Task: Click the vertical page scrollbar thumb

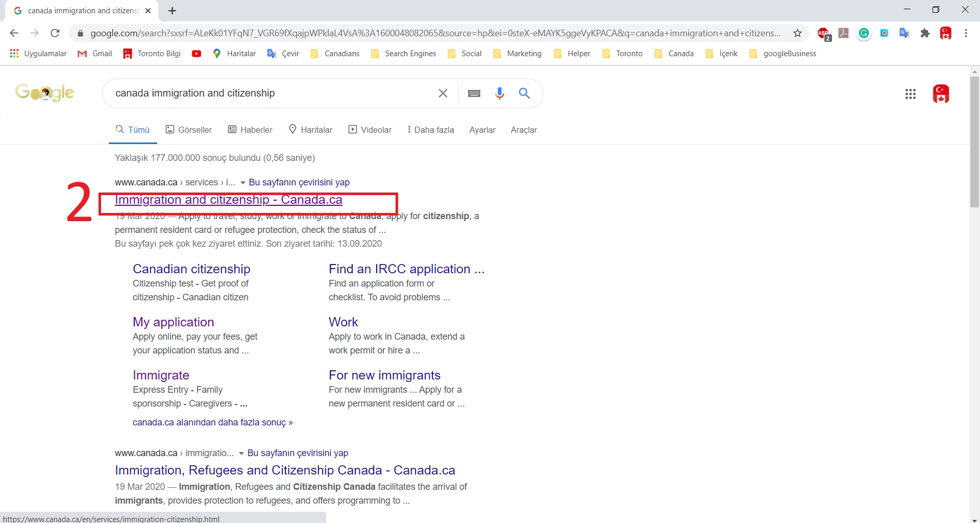Action: tap(974, 142)
